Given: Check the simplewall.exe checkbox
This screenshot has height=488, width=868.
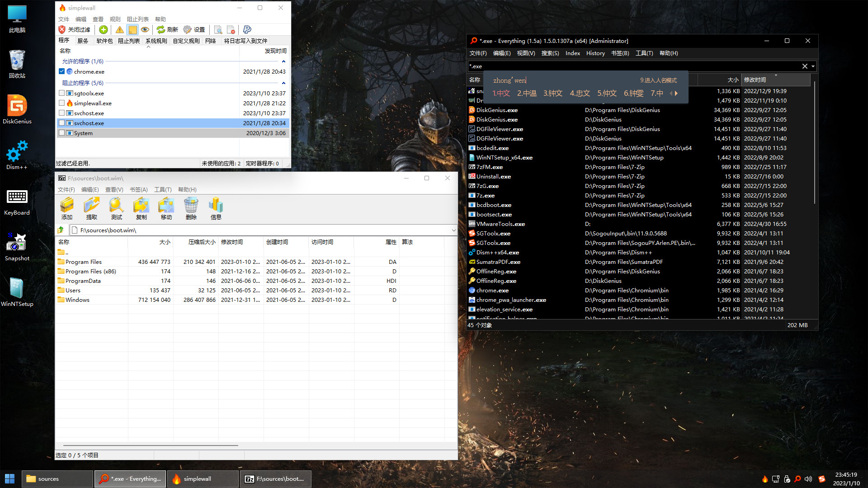Looking at the screenshot, I should coord(62,103).
